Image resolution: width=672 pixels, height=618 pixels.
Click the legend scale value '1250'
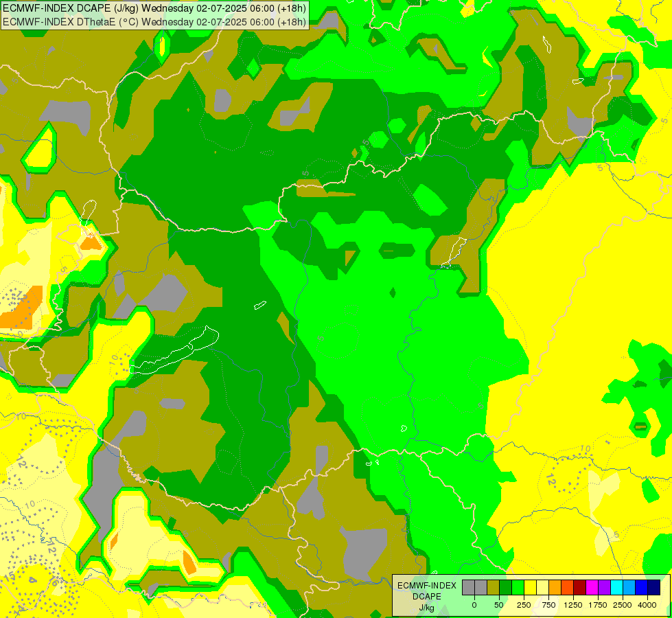[573, 605]
